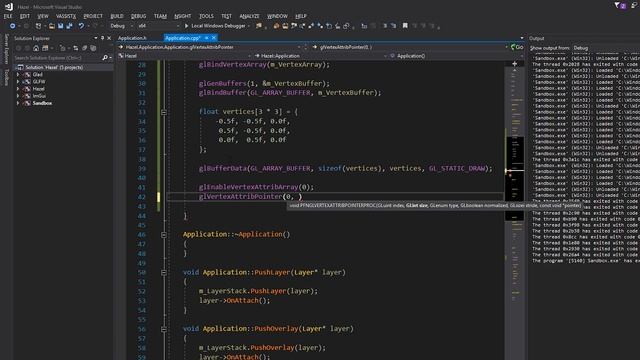Open the Find in Files toolbar icon
Screen dimensions: 640x360
coord(259,26)
